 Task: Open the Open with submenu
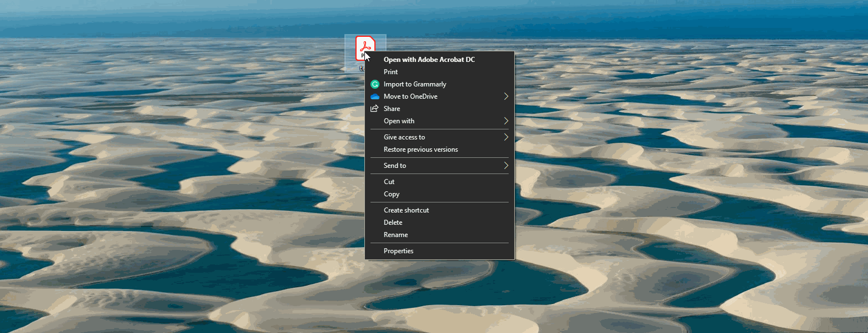pos(440,121)
